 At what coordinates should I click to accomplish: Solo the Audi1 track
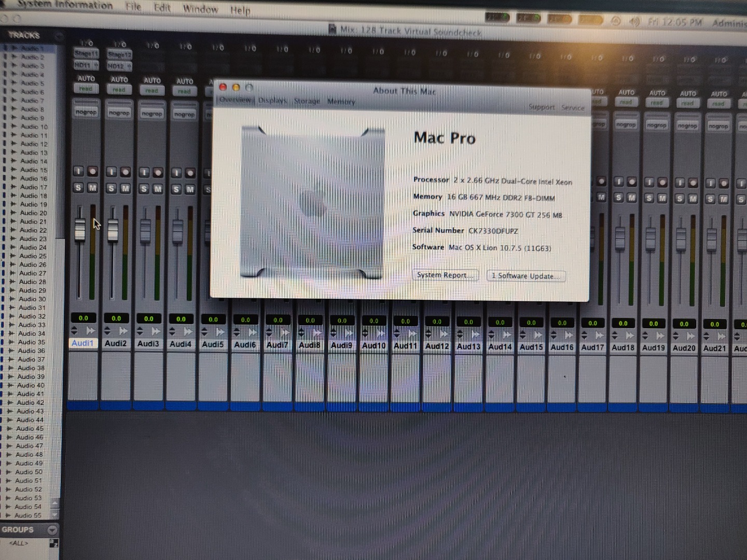pyautogui.click(x=78, y=188)
